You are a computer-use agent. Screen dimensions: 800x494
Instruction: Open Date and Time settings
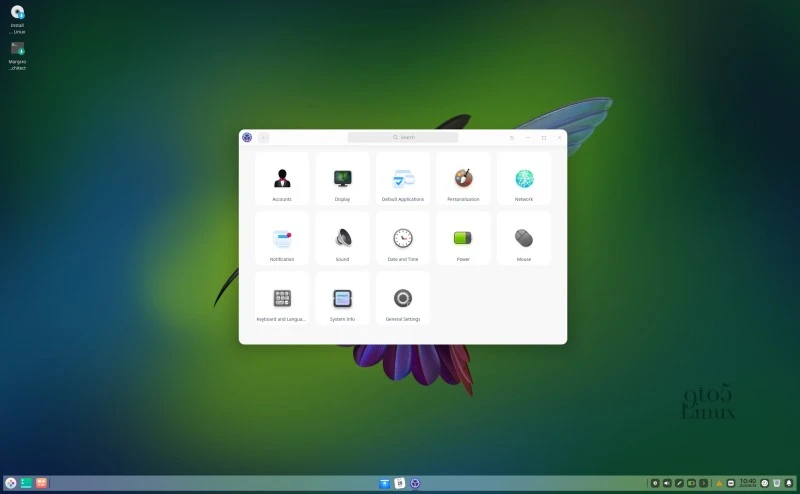[403, 238]
